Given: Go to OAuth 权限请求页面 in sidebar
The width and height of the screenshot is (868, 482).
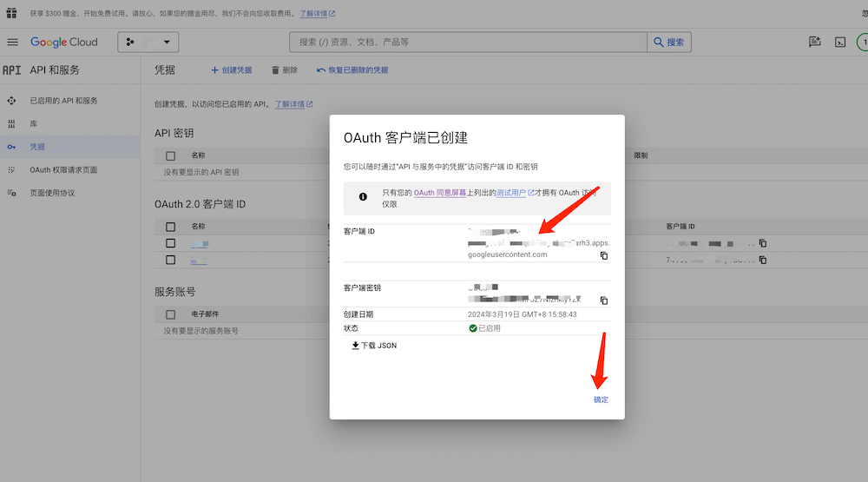Looking at the screenshot, I should click(63, 170).
